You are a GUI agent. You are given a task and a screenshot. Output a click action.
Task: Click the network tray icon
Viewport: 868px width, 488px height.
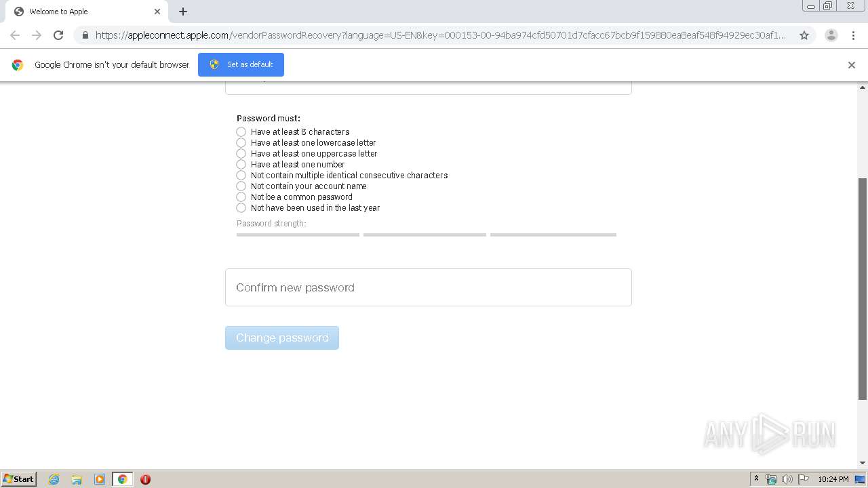click(771, 479)
